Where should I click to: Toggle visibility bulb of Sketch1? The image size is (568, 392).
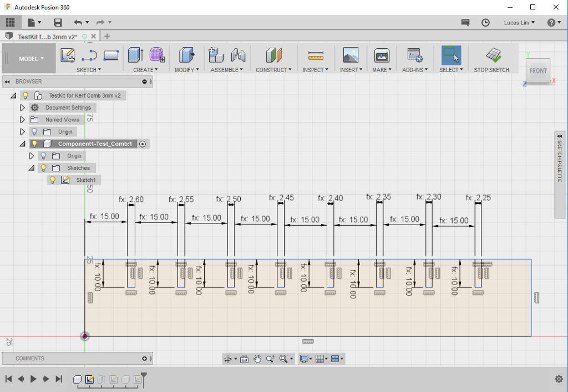click(x=53, y=180)
